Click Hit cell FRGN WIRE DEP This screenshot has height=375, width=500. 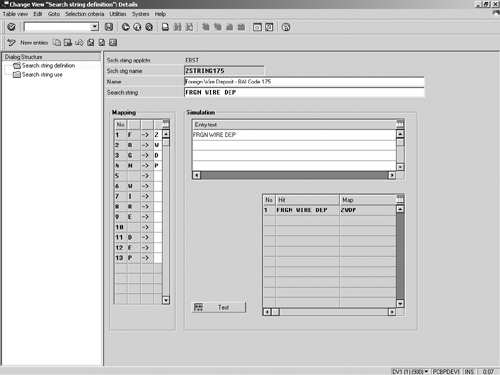pyautogui.click(x=307, y=210)
